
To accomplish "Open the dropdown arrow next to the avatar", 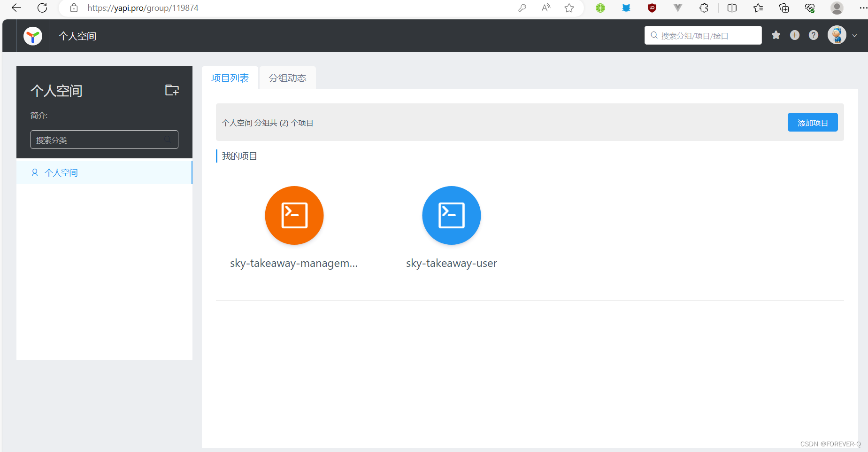I will click(x=855, y=35).
